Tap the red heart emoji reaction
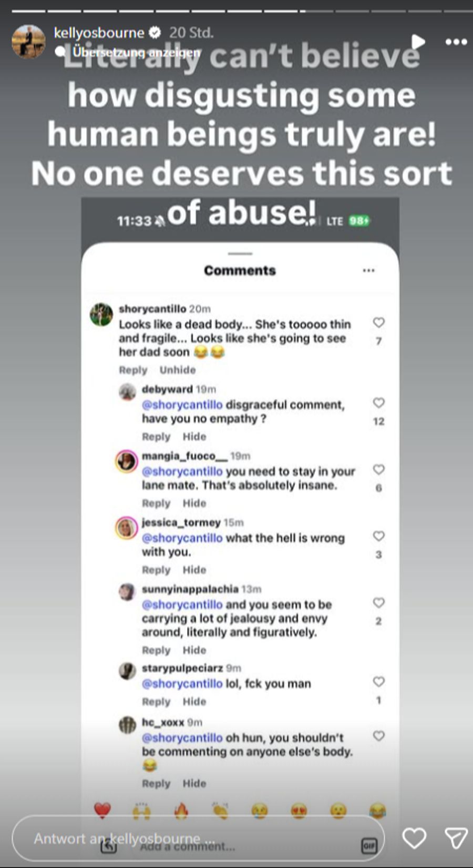 coord(102,811)
